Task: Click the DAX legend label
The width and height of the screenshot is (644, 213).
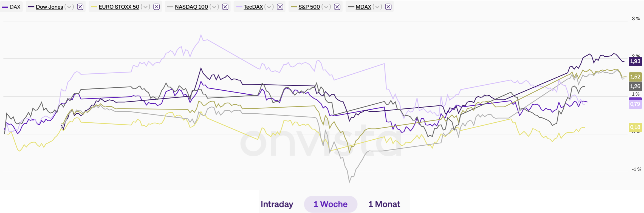Action: tap(15, 7)
